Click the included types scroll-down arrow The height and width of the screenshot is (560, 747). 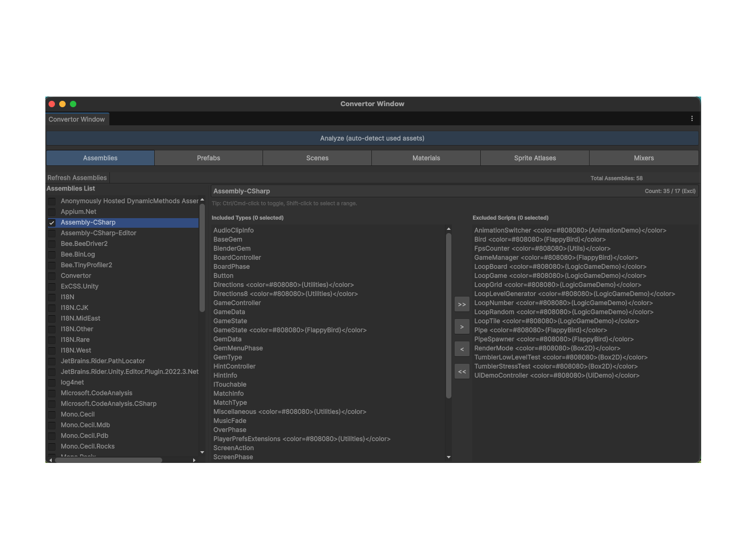pyautogui.click(x=449, y=457)
